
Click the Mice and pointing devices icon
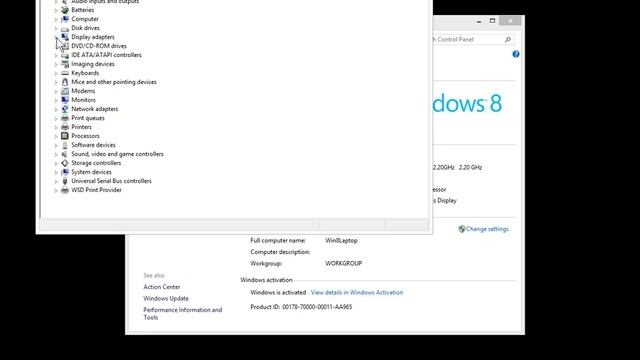coord(64,82)
